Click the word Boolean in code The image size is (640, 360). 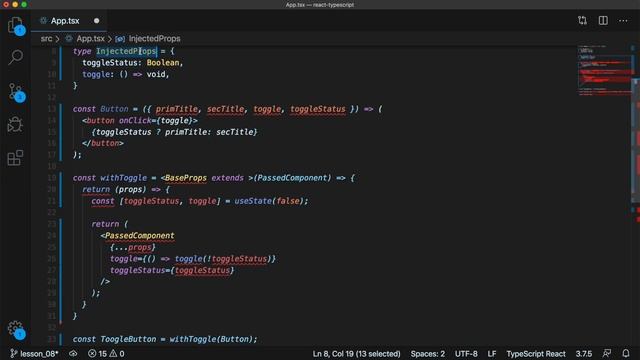coord(163,62)
